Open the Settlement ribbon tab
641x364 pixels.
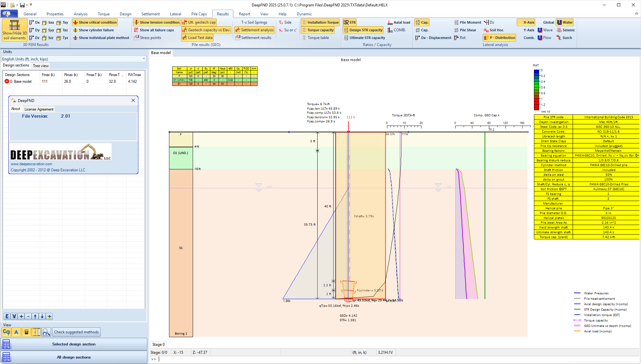(x=150, y=14)
